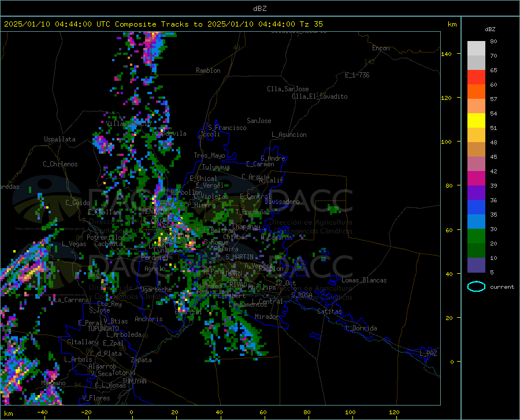Click the Catitas map label

(x=329, y=311)
